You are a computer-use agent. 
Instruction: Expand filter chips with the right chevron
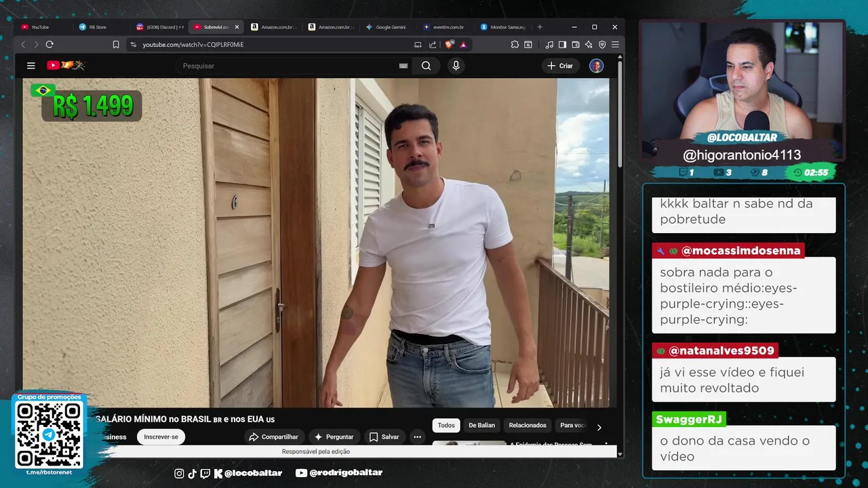[x=599, y=427]
